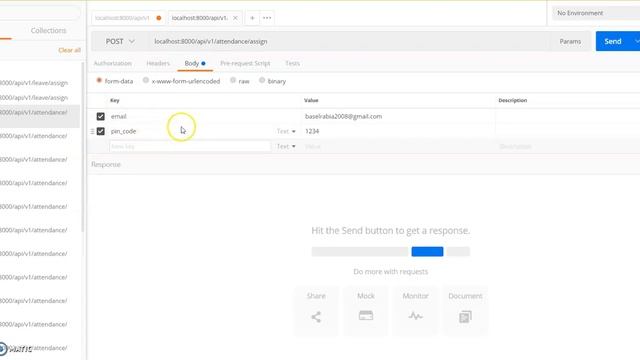
Task: Open the No Environment dropdown
Action: tap(596, 13)
